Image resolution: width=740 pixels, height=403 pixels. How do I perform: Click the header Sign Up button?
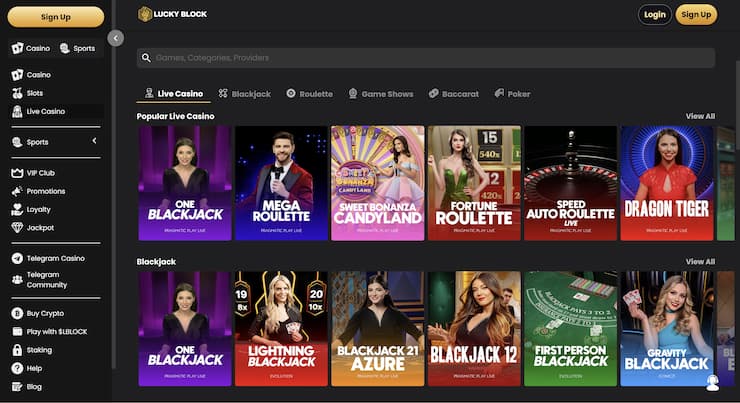pos(696,15)
